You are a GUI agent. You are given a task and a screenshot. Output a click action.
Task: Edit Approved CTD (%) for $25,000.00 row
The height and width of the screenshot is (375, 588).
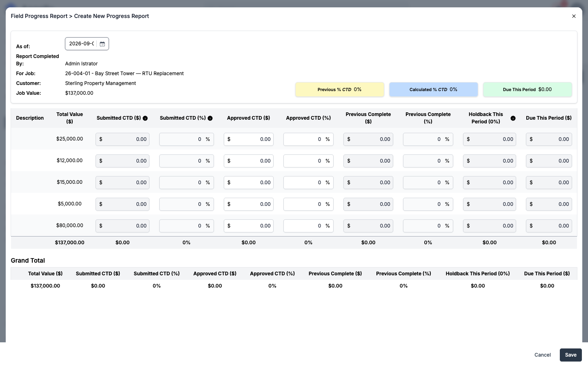(308, 139)
